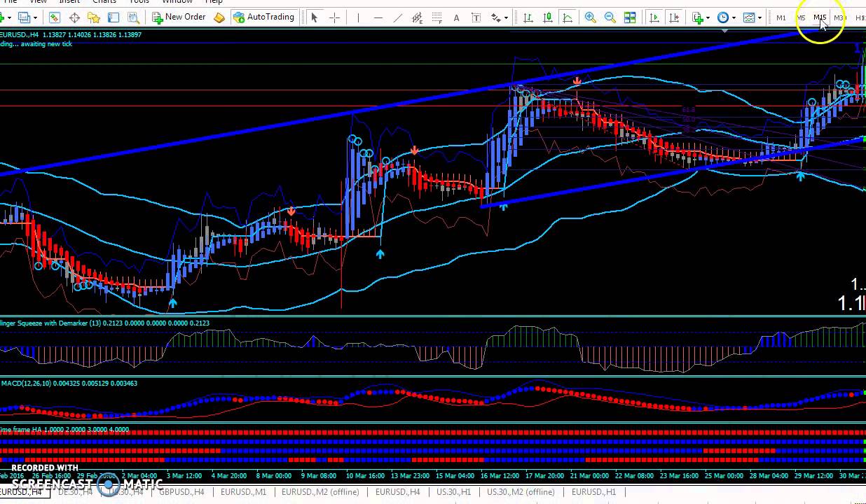
Task: Click the '10 Mar 16:00' time axis label
Action: (365, 475)
